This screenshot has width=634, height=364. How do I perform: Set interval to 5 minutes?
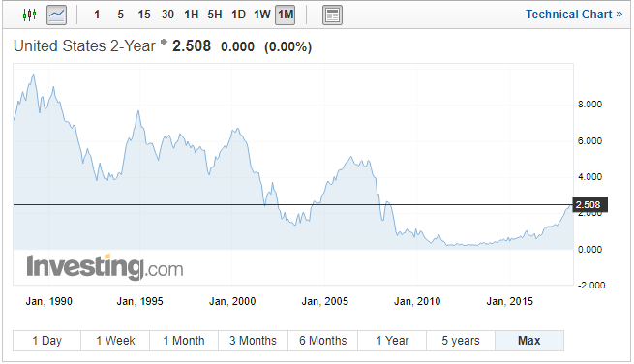pyautogui.click(x=120, y=15)
